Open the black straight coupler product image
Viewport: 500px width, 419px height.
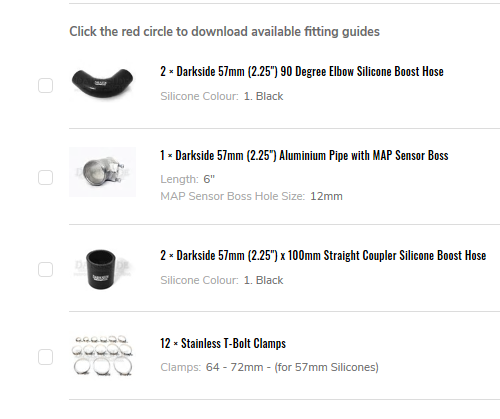(102, 269)
